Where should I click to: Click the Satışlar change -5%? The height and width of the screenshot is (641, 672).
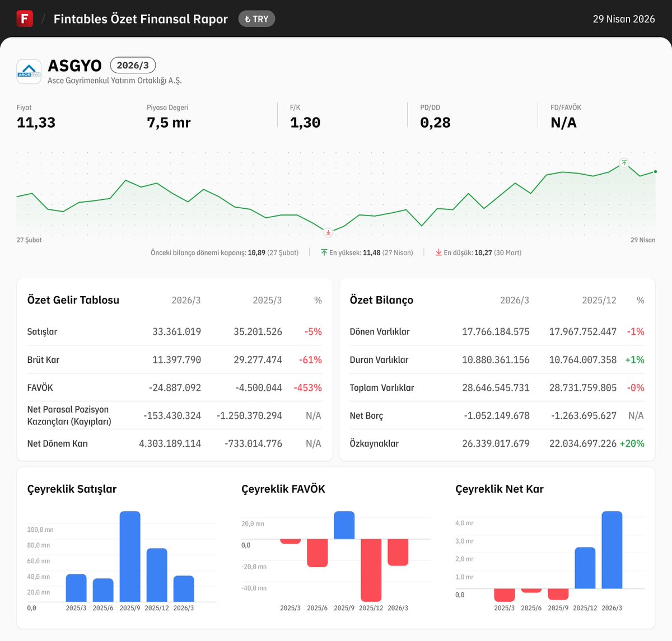coord(313,331)
